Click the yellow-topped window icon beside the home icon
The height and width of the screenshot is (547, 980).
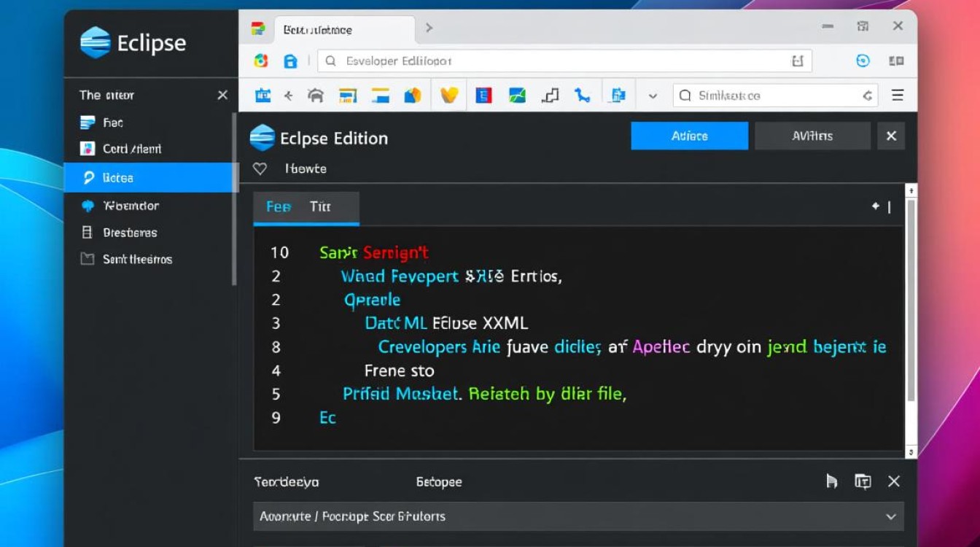(348, 96)
